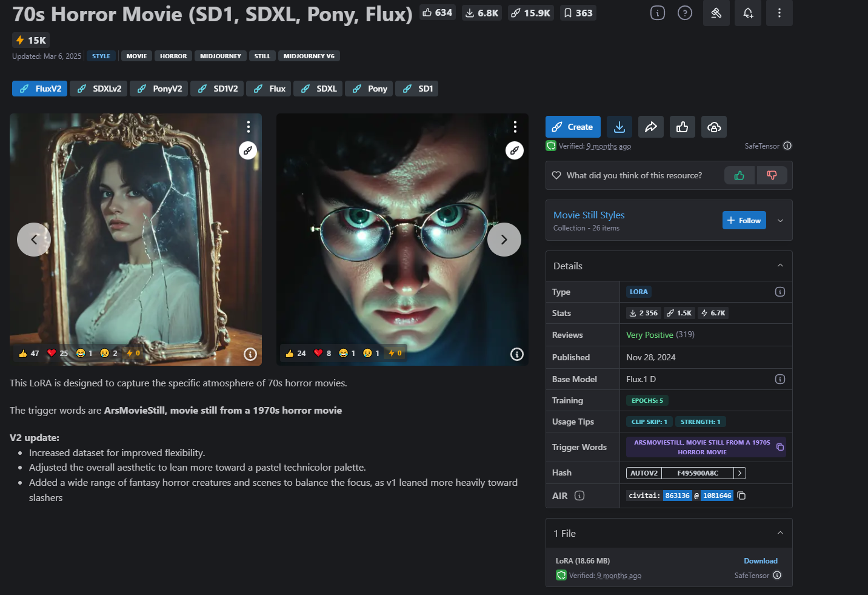Click the 6.8K downloads badge
This screenshot has width=868, height=595.
[x=482, y=13]
